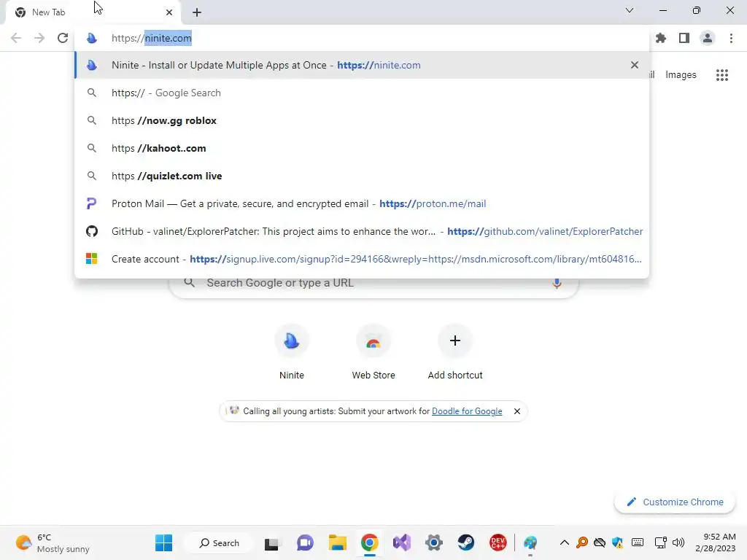Open the Google apps grid
The image size is (747, 560).
tap(722, 75)
